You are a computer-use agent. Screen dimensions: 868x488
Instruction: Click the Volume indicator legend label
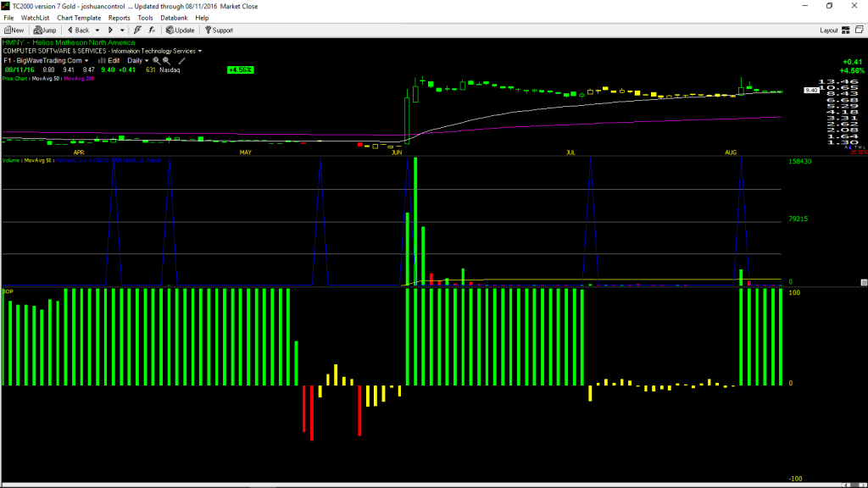click(x=11, y=160)
